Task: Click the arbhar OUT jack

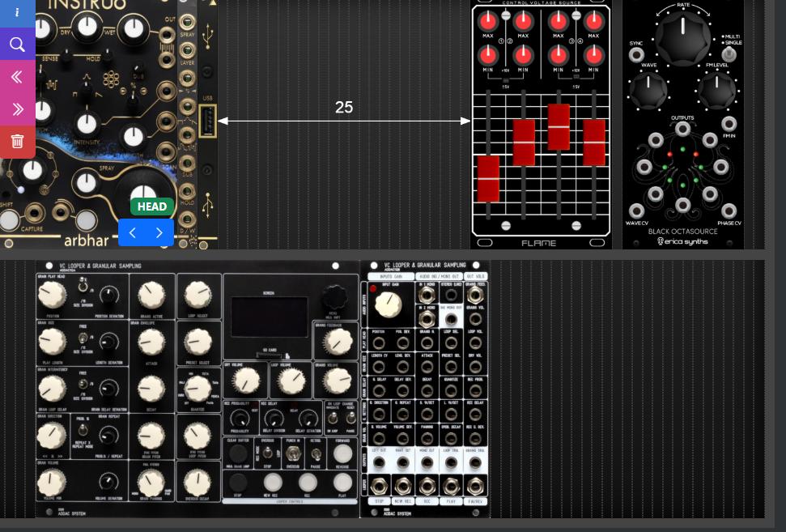Action: coord(167,36)
